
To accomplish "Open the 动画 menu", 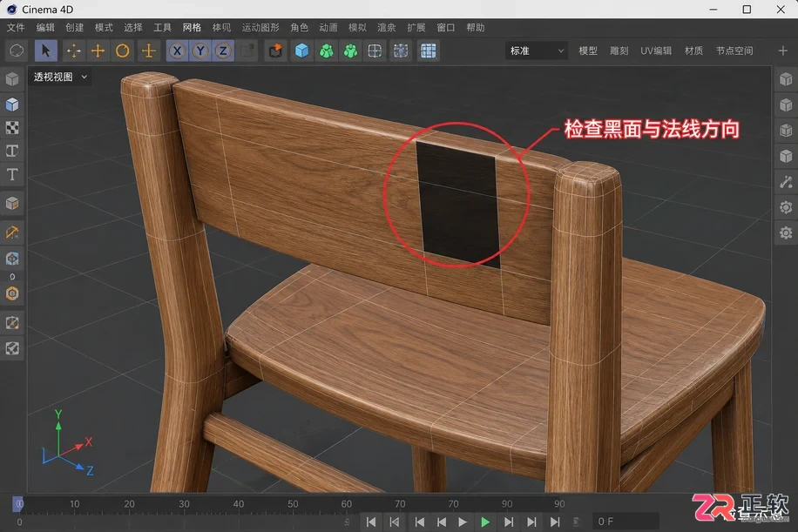I will (x=328, y=28).
